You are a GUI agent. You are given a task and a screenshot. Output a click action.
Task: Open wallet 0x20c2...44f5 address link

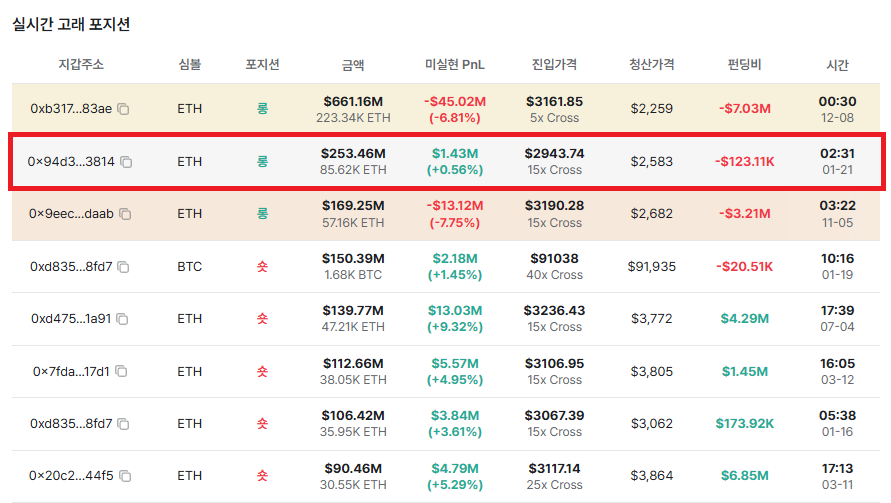tap(71, 476)
